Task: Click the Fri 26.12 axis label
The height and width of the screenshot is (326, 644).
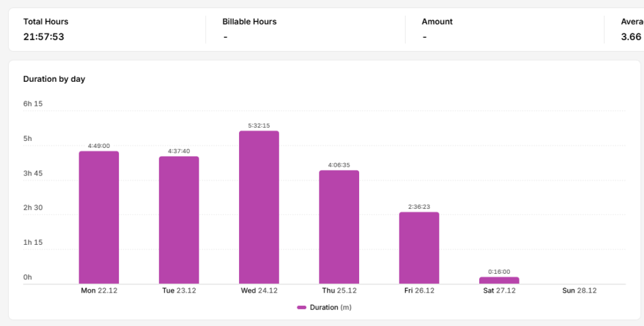Action: click(x=419, y=291)
